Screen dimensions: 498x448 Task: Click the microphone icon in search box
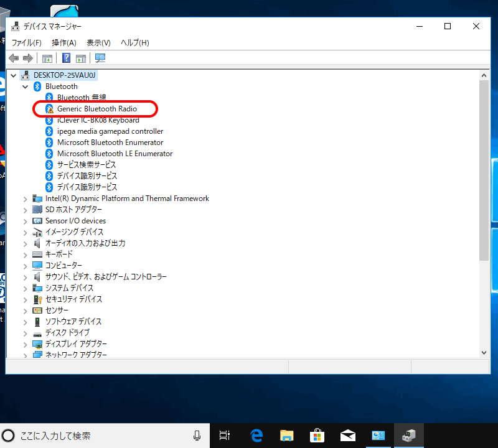pos(197,436)
